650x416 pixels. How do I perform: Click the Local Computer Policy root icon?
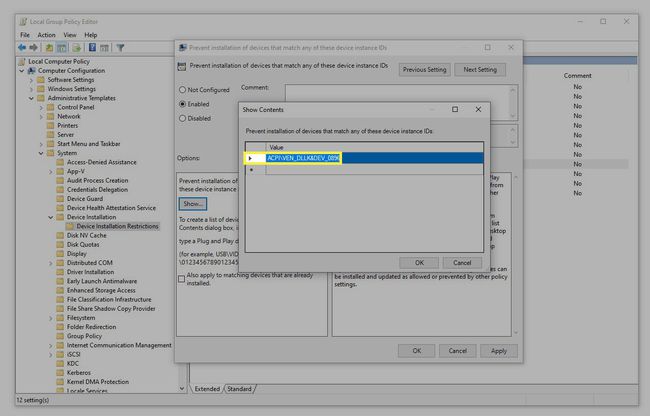[22, 61]
